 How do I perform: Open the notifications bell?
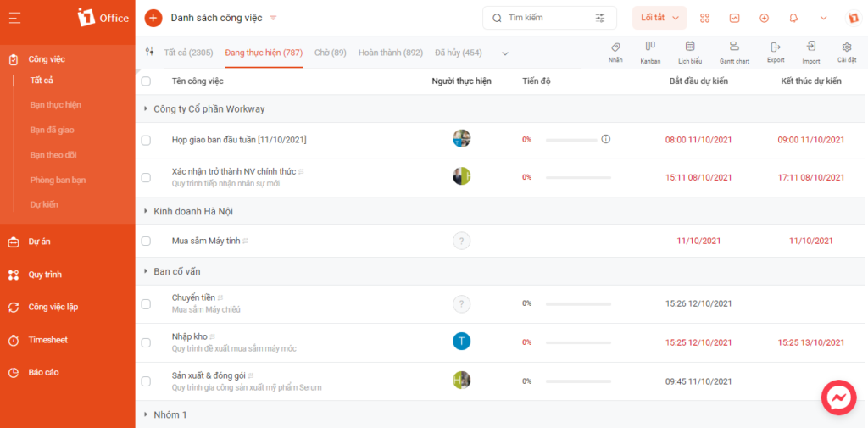tap(793, 18)
